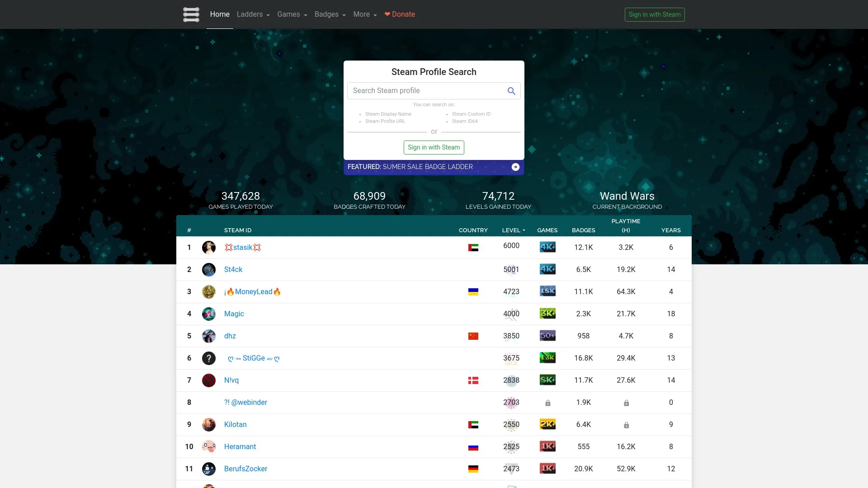Click the Steam Ladder logo icon

pyautogui.click(x=191, y=14)
